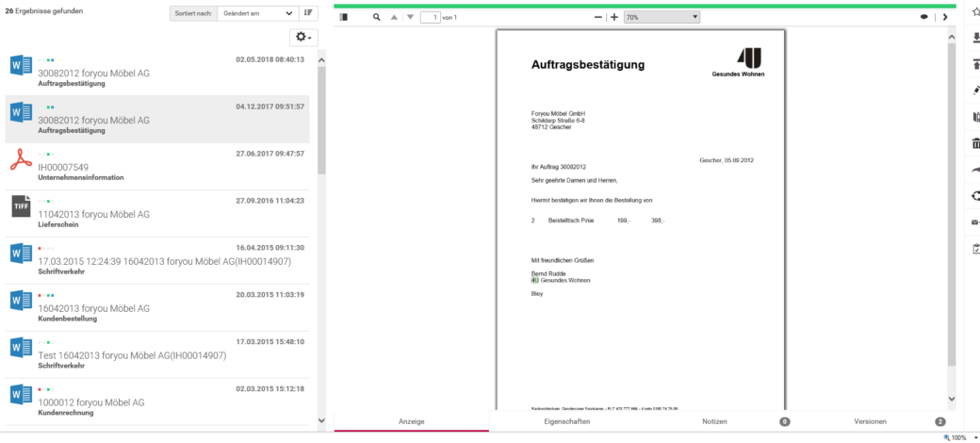980x443 pixels.
Task: Click the date 02.05.2018 08:40:13
Action: tap(270, 59)
